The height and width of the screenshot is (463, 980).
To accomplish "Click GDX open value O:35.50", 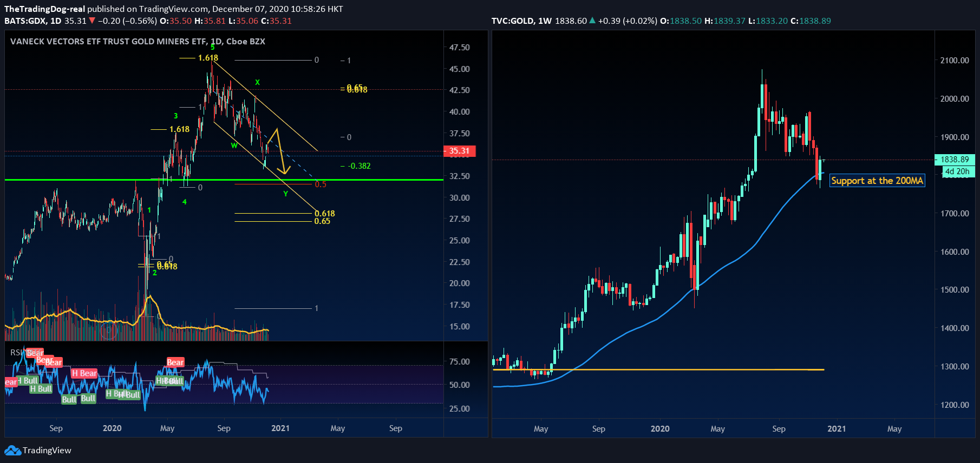I will pos(176,21).
